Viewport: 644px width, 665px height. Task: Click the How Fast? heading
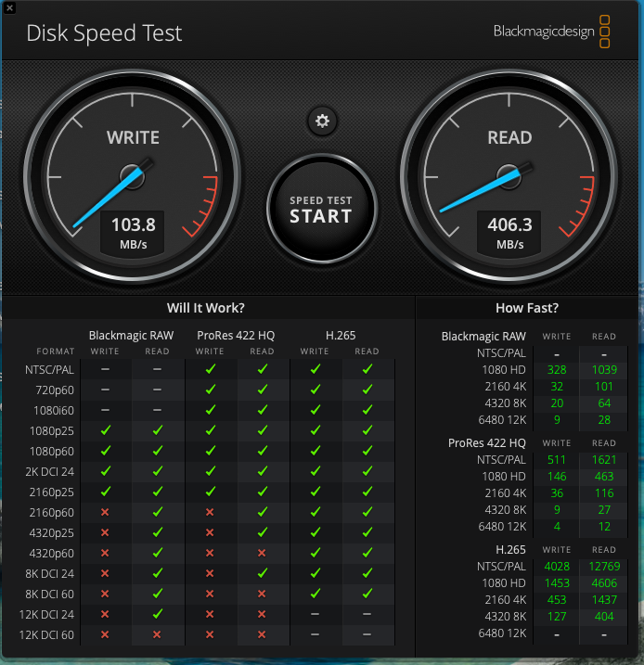527,308
